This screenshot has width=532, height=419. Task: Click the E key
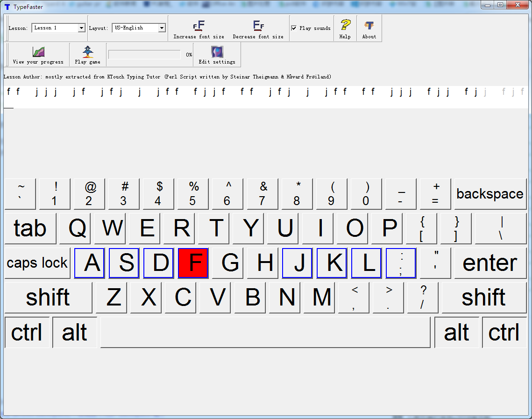(144, 228)
